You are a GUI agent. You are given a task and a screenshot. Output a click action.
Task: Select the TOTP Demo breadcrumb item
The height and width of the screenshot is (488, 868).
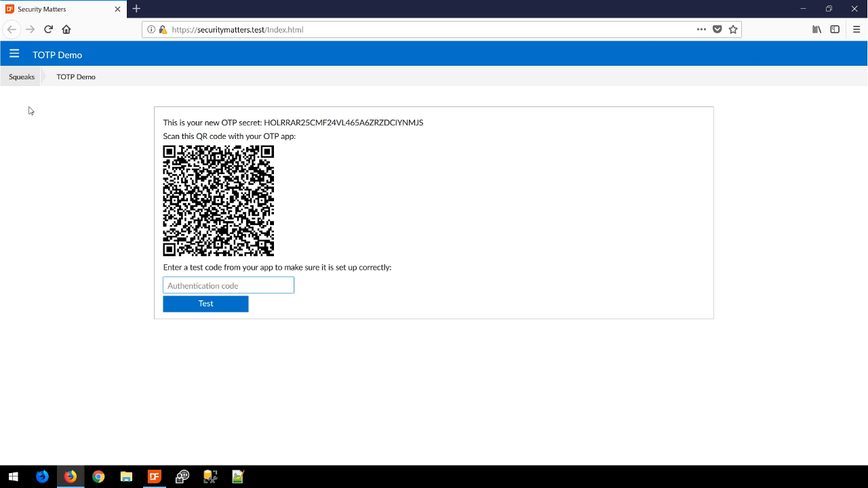tap(76, 77)
